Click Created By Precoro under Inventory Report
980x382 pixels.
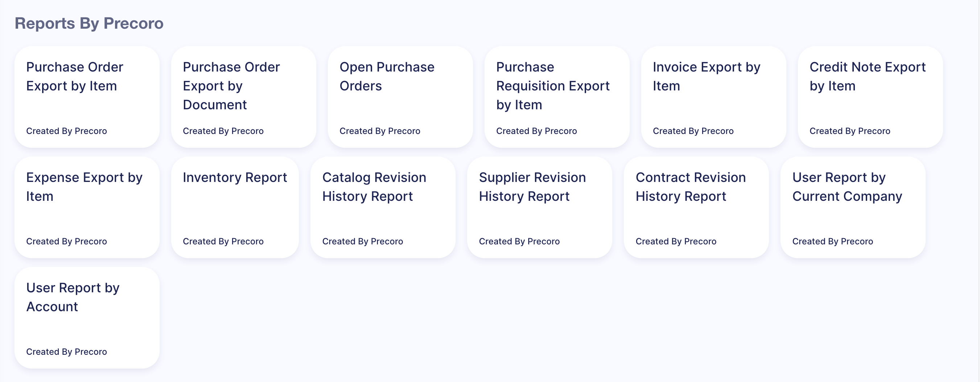(x=223, y=241)
